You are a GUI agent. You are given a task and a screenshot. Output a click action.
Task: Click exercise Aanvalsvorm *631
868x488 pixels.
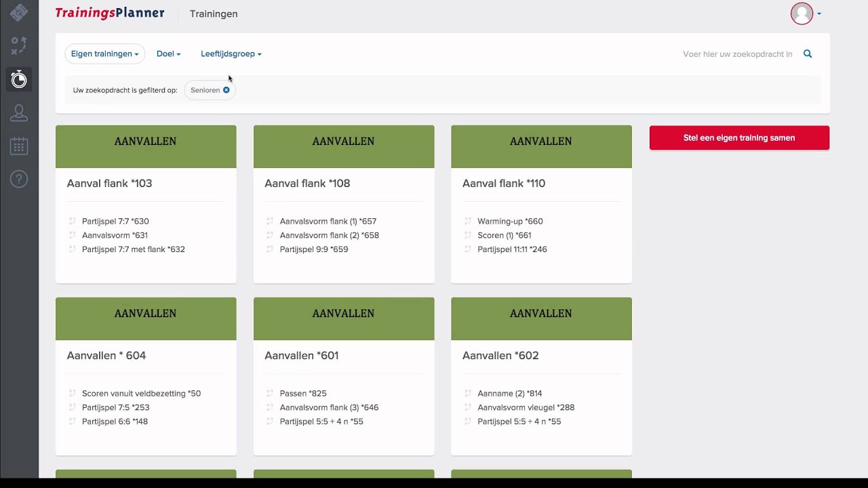point(115,236)
